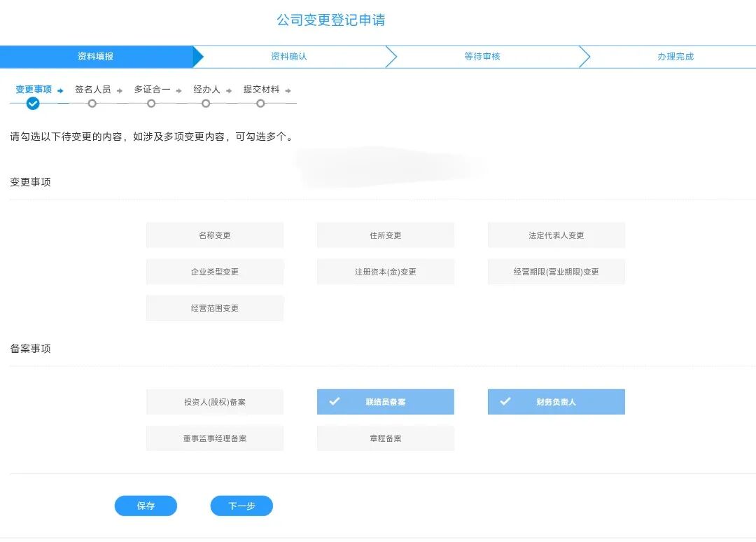Select the 经营范围变更 option
Screen dimensions: 756x542
(215, 308)
